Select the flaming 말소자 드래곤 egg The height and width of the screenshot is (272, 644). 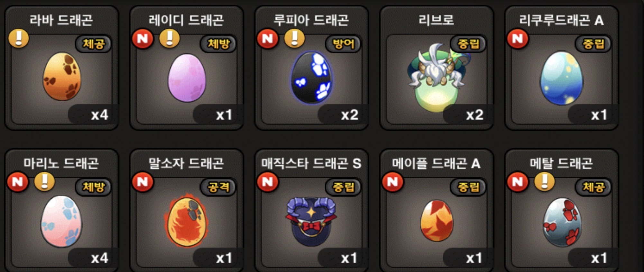(x=186, y=221)
